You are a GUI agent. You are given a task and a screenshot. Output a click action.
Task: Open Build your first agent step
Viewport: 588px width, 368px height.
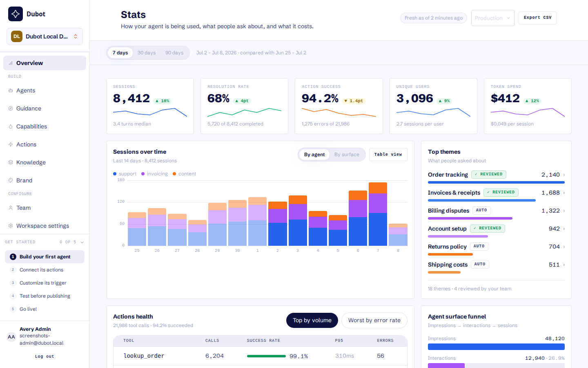pos(45,257)
